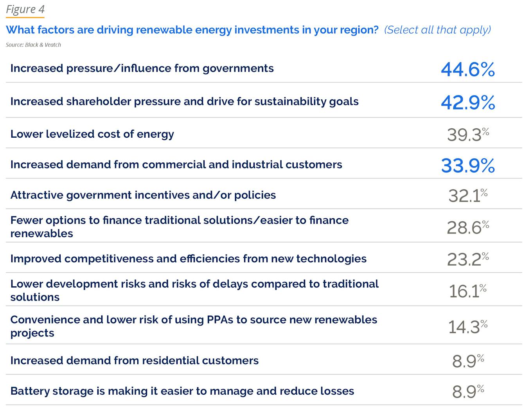Select "Increased demand from residential customers" row

134,361
